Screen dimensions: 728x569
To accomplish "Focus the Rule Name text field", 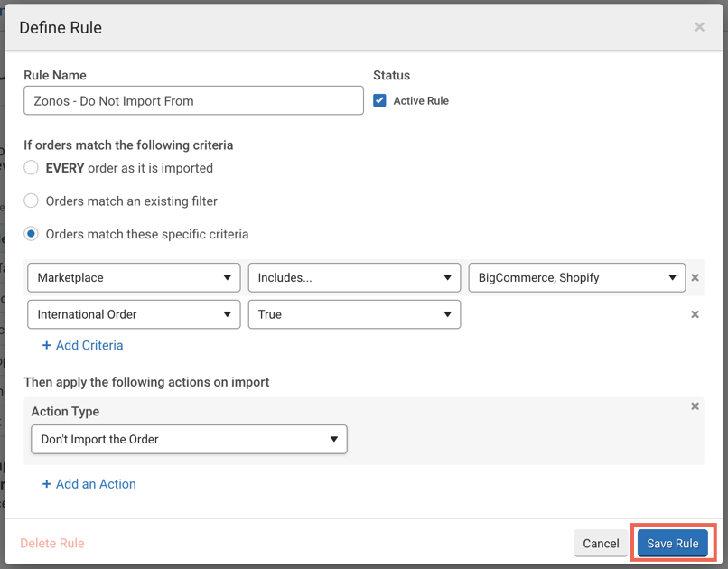I will click(x=193, y=100).
